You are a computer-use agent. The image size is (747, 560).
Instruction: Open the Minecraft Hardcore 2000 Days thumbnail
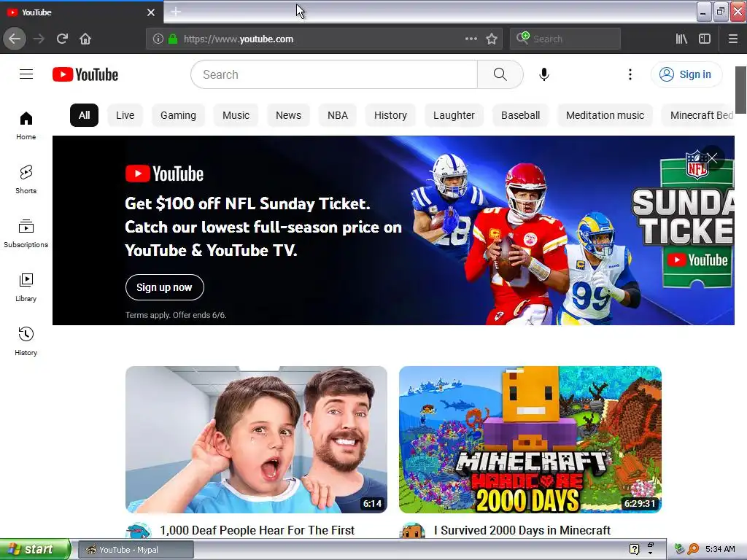pos(530,440)
